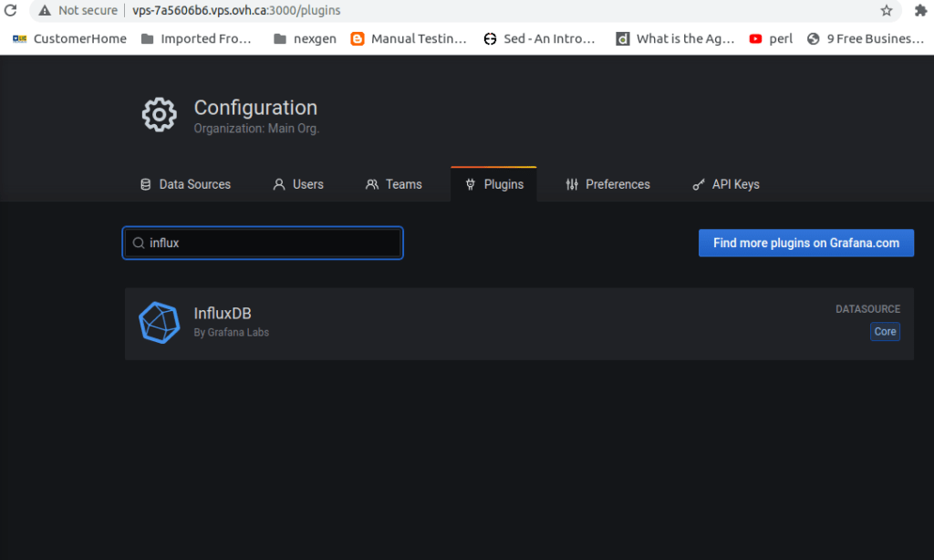Click the DATASOURCE label on InfluxDB card

867,309
